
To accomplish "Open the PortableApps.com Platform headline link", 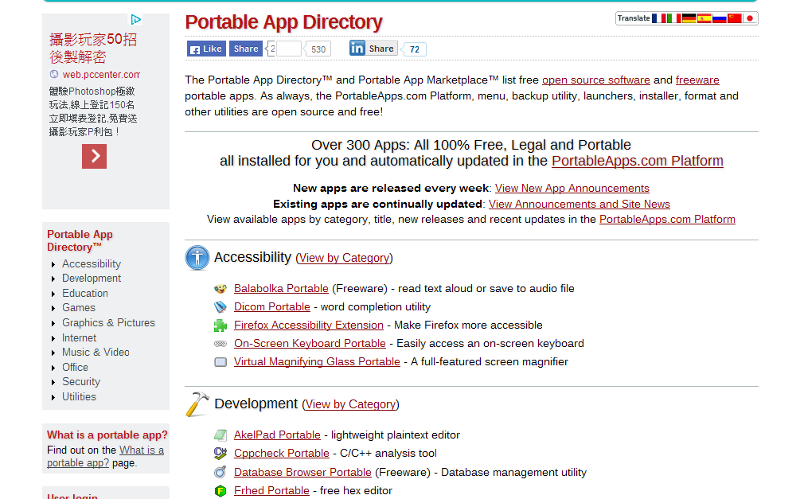I will coord(637,161).
